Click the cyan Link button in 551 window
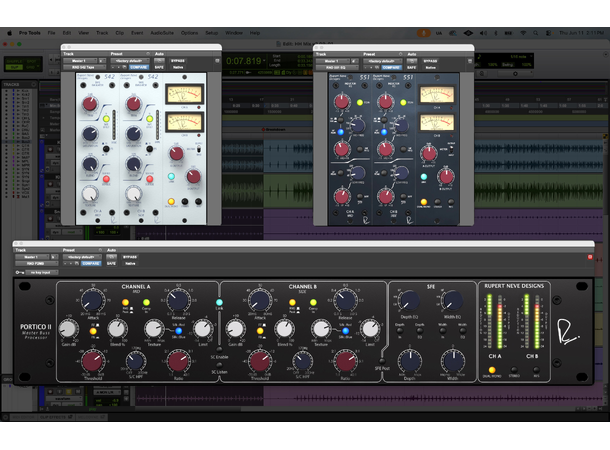This screenshot has height=450, width=610. pos(424,177)
